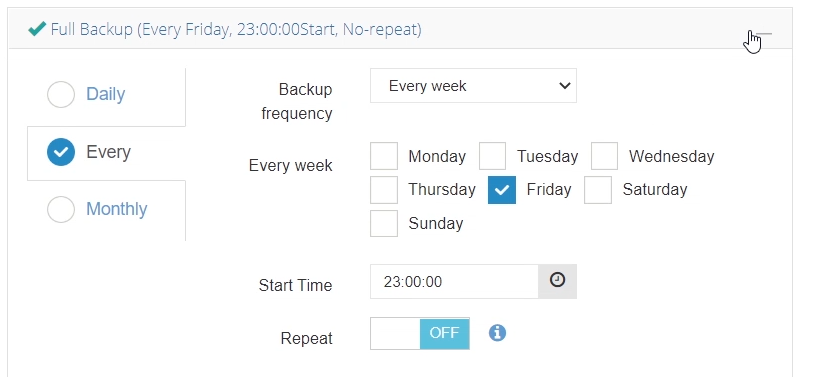Click the Start Time 23:00:00 field

(454, 282)
